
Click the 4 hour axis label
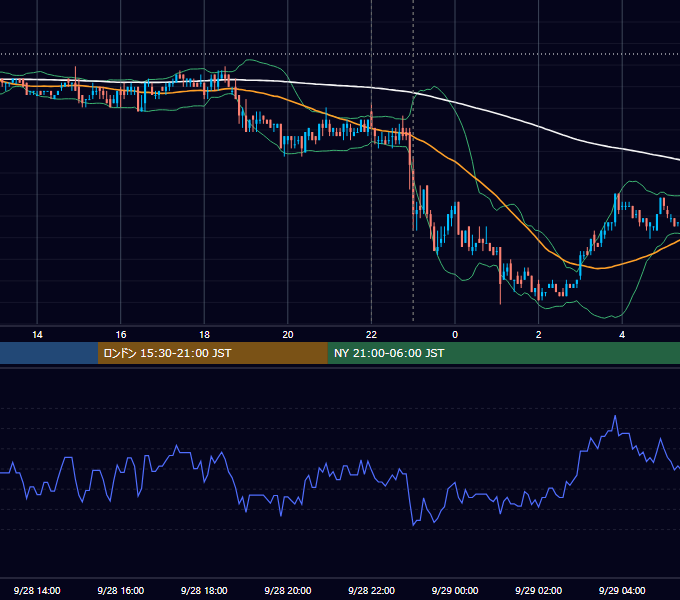[622, 335]
